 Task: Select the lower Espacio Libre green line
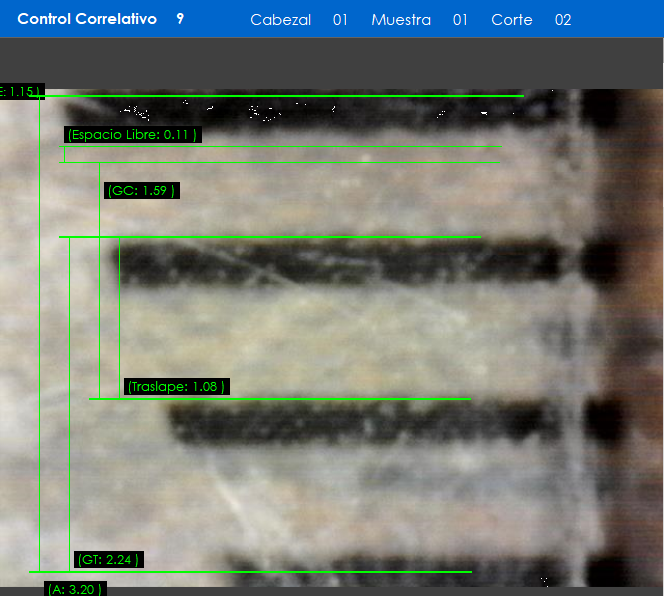click(300, 162)
